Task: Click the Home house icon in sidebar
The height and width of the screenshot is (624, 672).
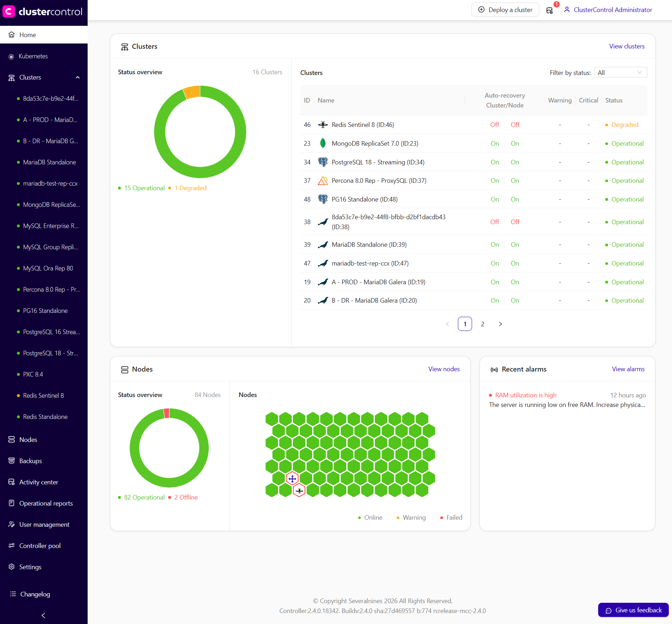Action: click(x=12, y=35)
